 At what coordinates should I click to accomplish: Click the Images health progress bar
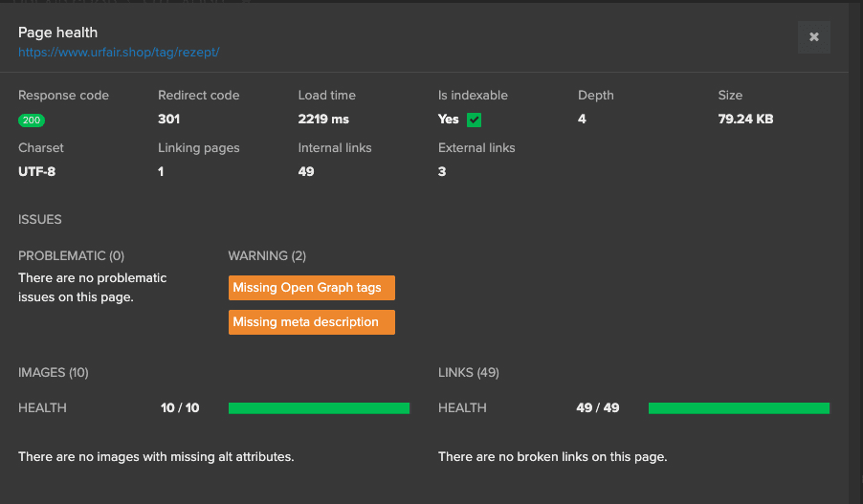coord(319,408)
